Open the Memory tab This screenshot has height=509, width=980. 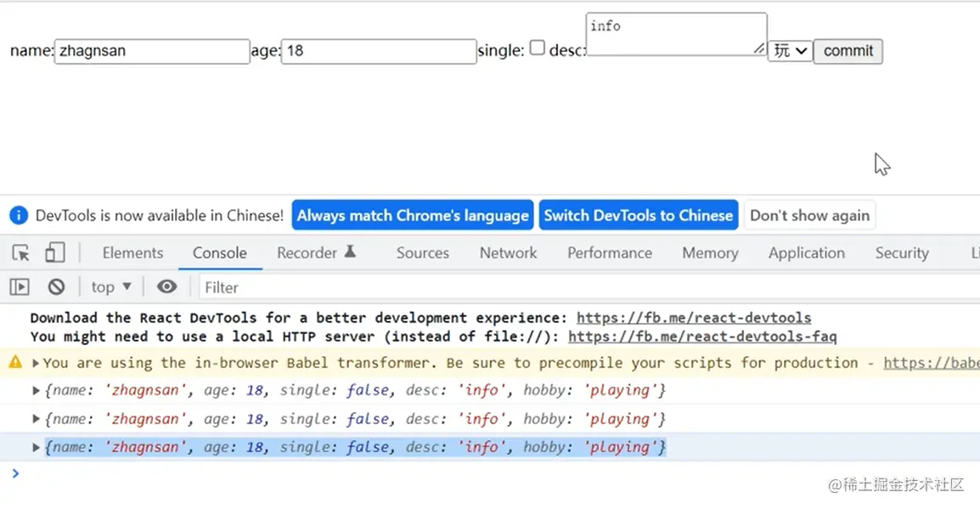[710, 252]
